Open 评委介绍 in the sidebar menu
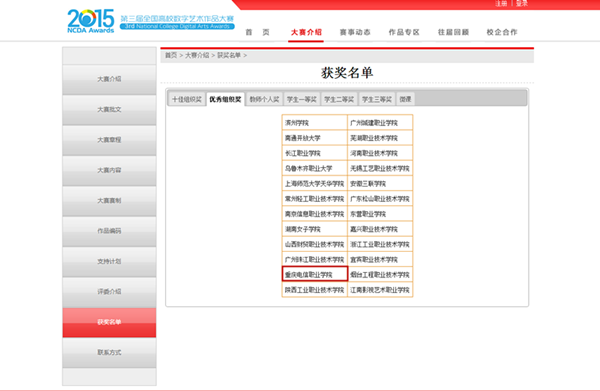Viewport: 600px width, 391px height. click(x=109, y=292)
